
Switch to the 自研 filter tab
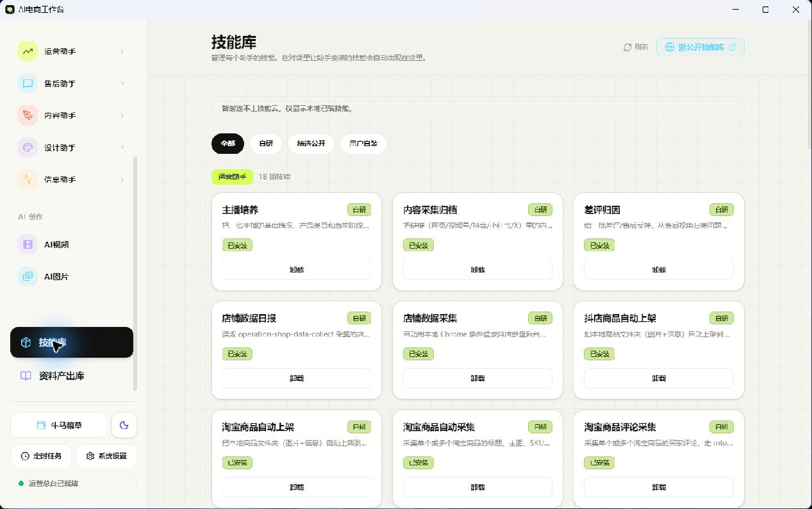click(x=266, y=144)
